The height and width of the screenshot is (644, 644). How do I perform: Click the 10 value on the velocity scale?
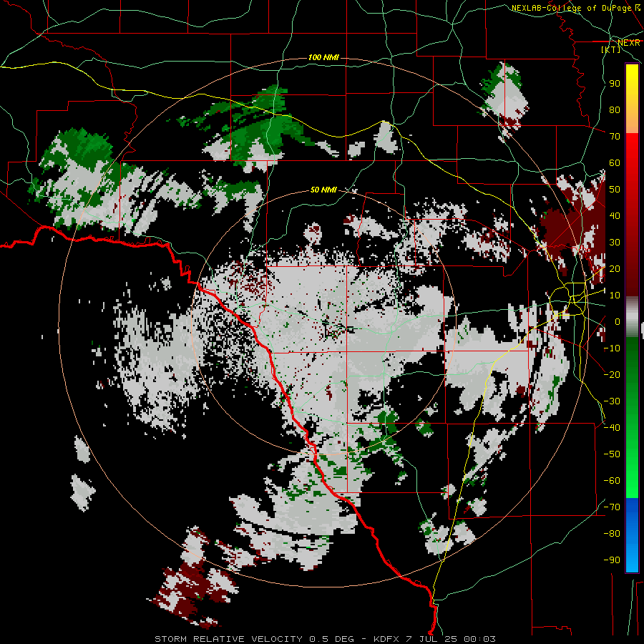point(615,296)
